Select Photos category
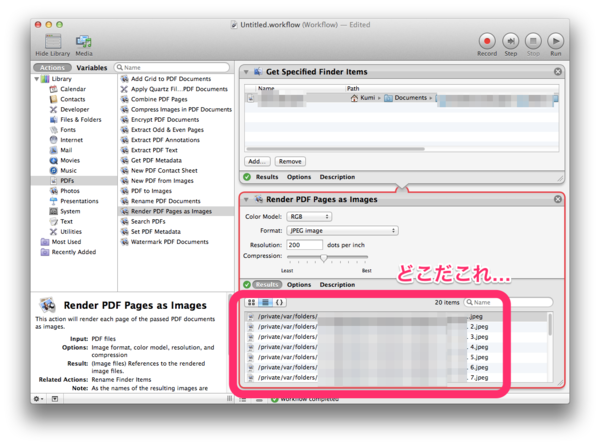This screenshot has width=600, height=446. click(x=70, y=191)
